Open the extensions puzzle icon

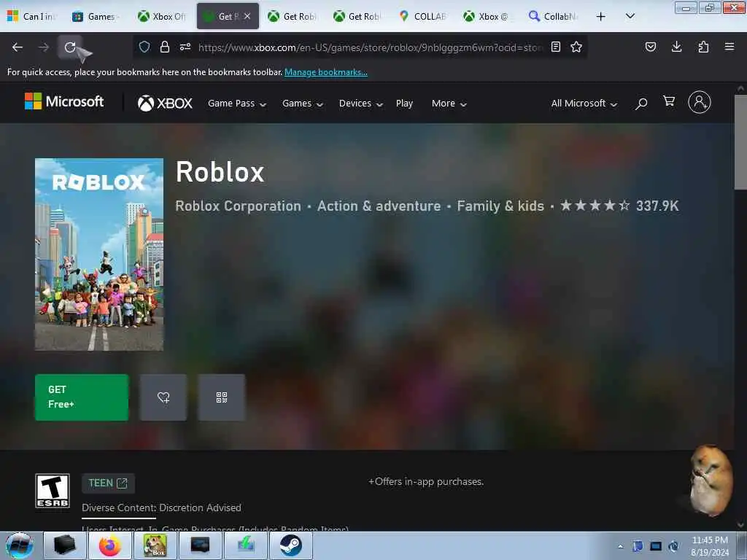[703, 47]
